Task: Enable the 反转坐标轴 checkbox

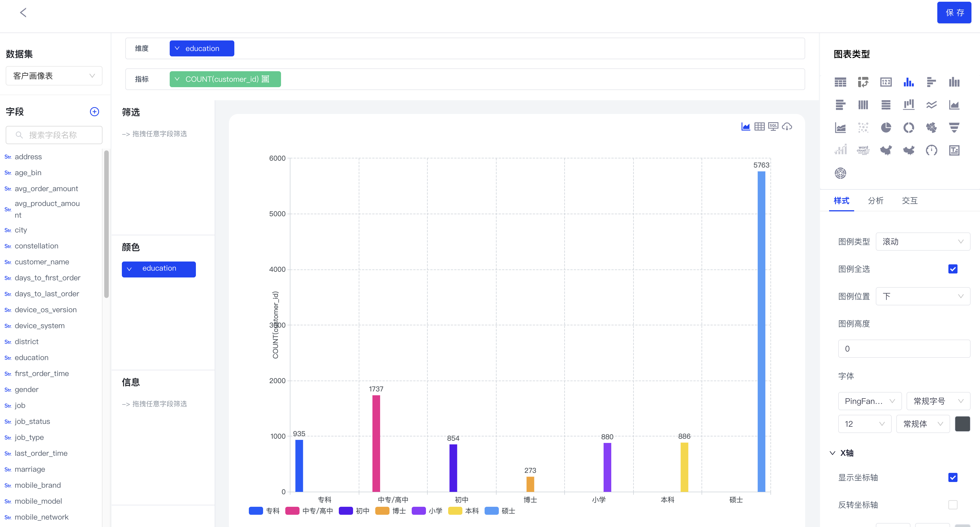Action: coord(952,505)
